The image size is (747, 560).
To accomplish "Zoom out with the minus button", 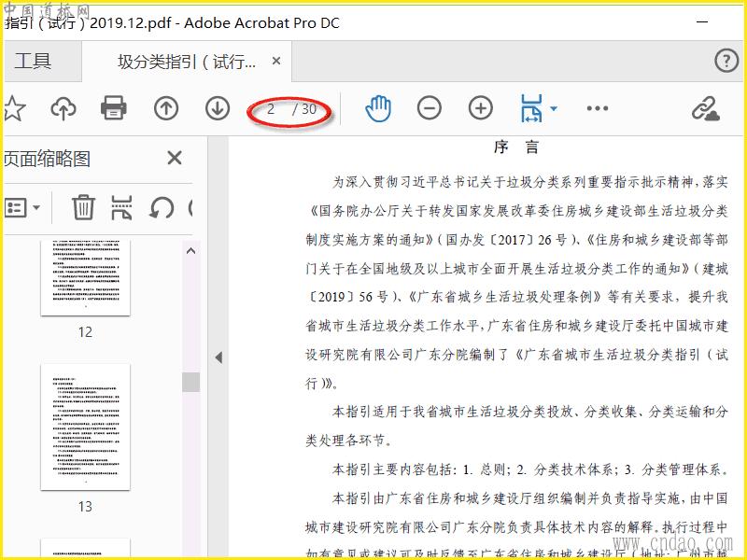I will 430,108.
